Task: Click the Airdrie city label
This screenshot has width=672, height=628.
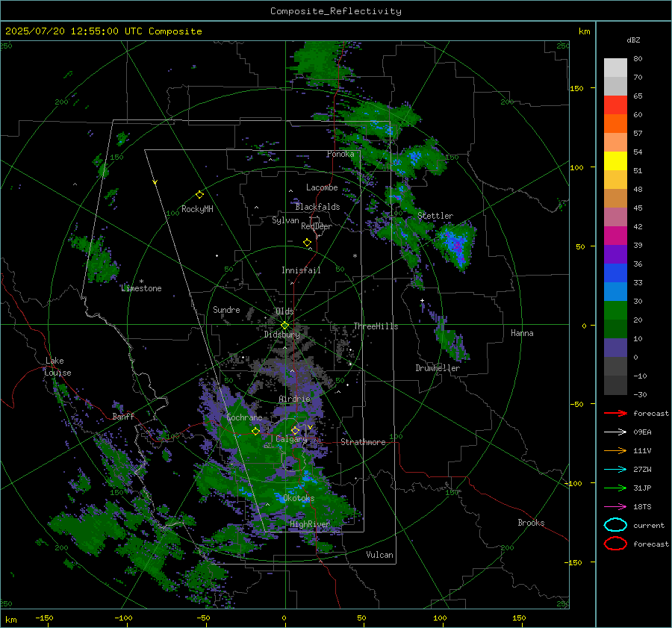Action: click(294, 399)
